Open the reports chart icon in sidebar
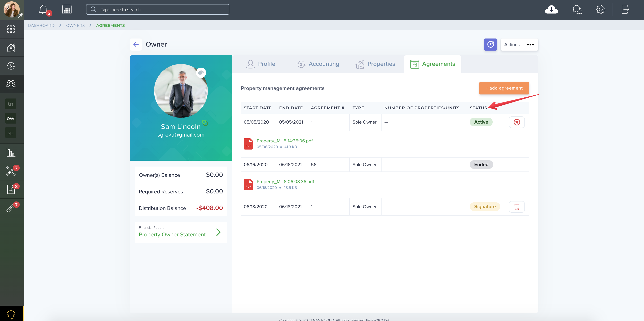This screenshot has height=321, width=644. (11, 152)
